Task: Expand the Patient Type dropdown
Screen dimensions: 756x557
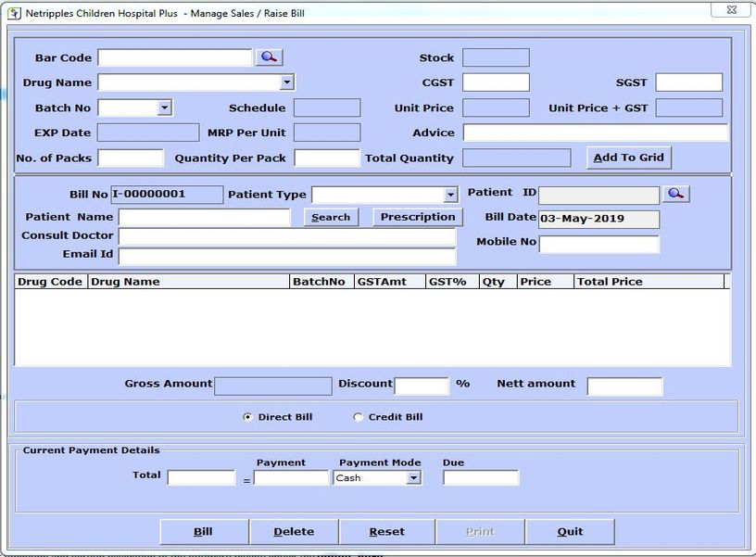Action: click(450, 195)
